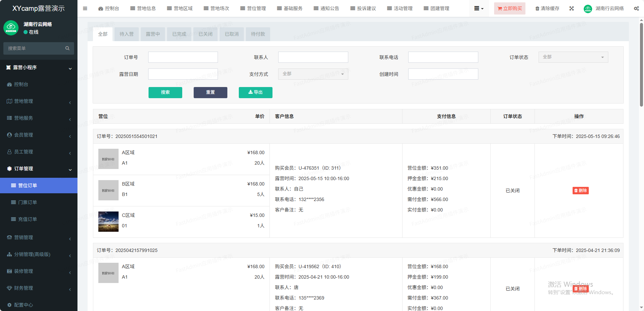The image size is (644, 311).
Task: Open the settings gears icon at top right
Action: click(636, 8)
